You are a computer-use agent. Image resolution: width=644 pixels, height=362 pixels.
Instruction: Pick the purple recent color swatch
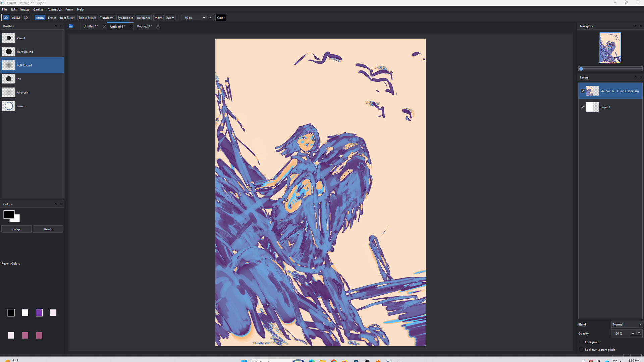coord(39,313)
